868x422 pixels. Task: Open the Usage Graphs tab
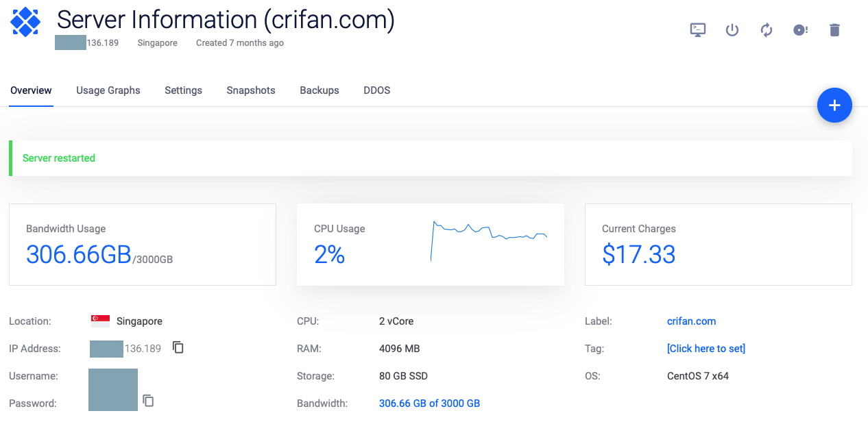coord(108,90)
